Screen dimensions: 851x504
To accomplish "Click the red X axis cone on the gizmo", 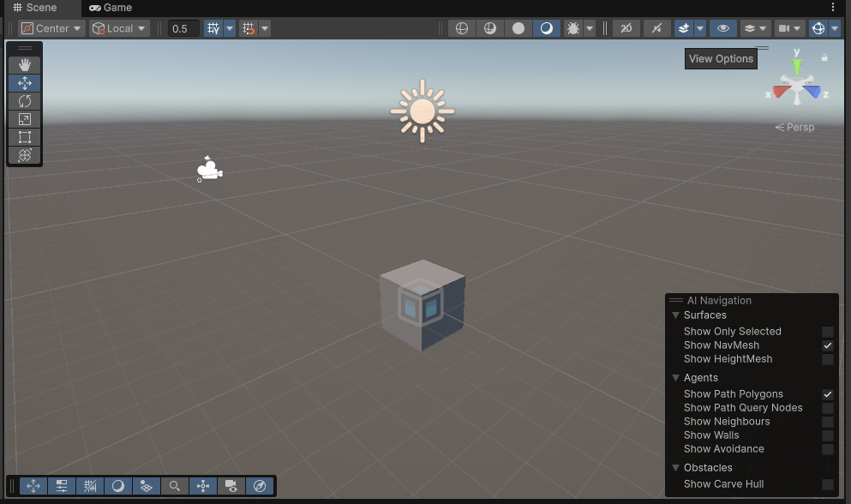I will coord(781,91).
